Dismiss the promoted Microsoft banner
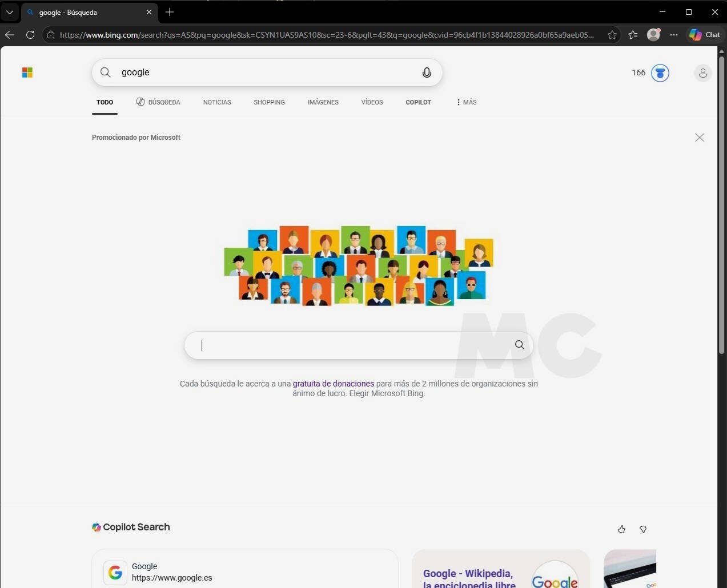This screenshot has width=727, height=588. (x=700, y=138)
